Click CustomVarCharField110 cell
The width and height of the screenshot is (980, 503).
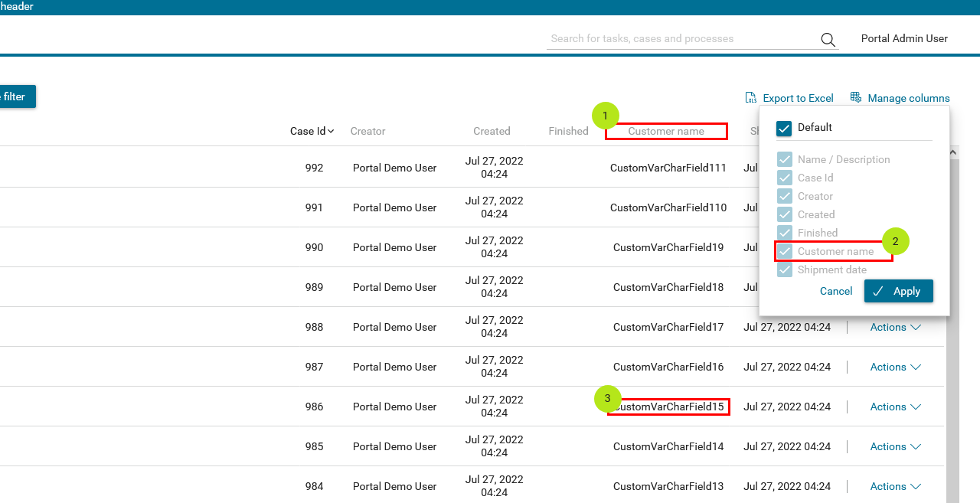pyautogui.click(x=668, y=207)
